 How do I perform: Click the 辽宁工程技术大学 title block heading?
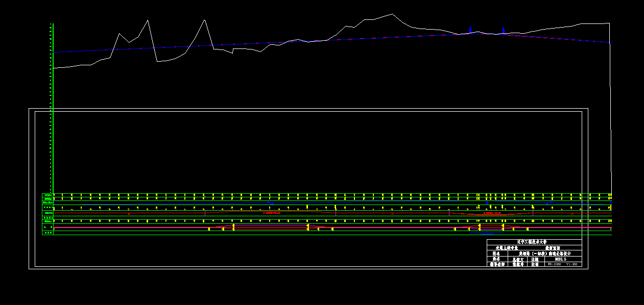[x=532, y=242]
